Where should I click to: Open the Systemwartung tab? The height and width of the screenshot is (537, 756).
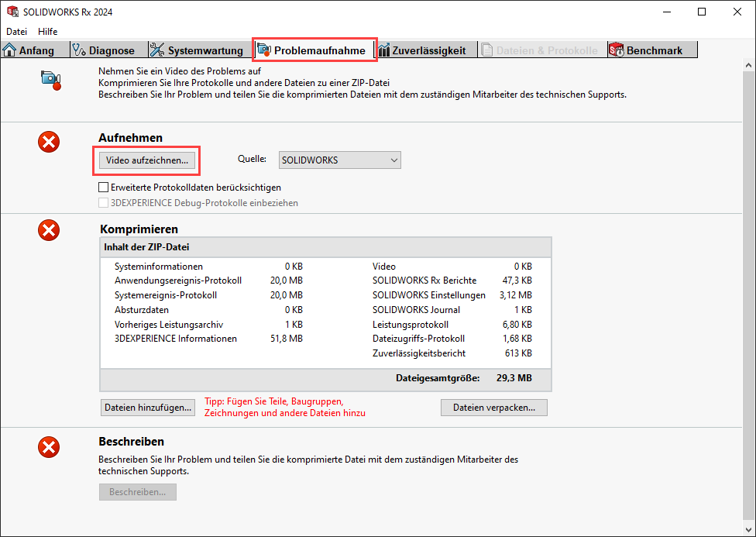[x=197, y=50]
